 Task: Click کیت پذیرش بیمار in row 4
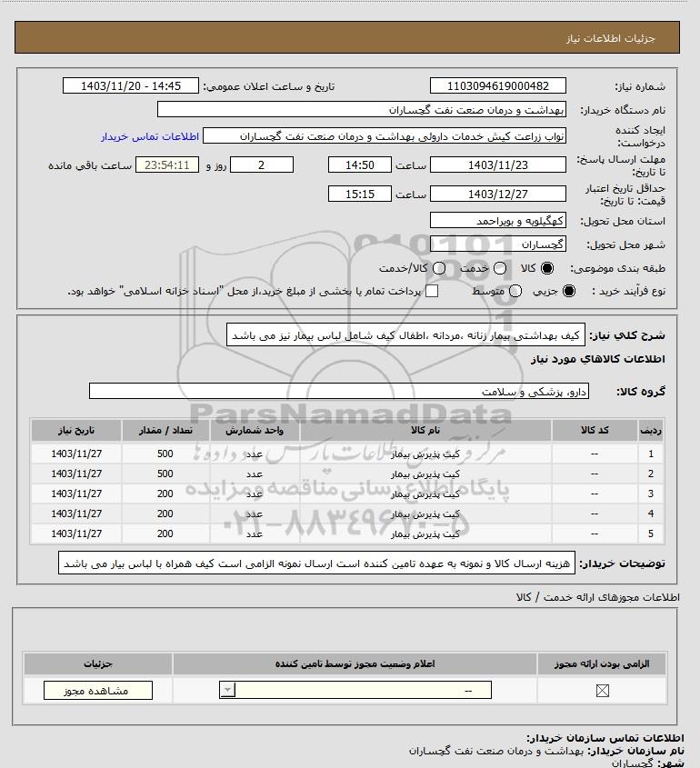pyautogui.click(x=425, y=514)
